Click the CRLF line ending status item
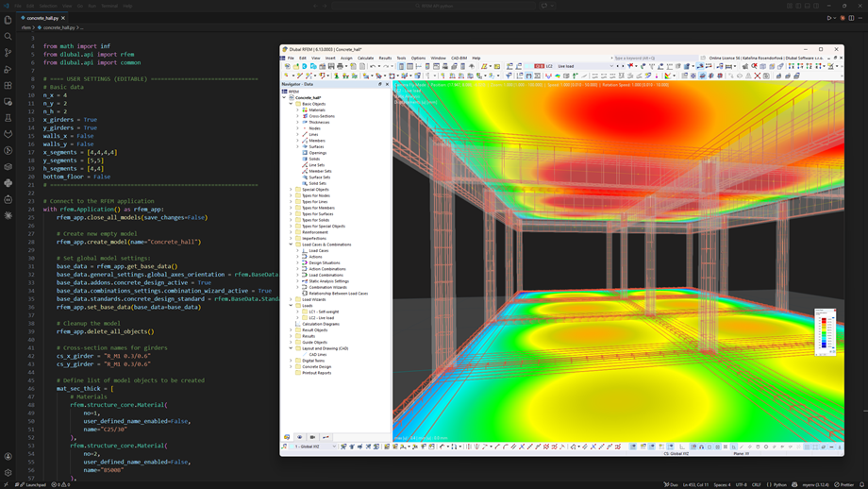The width and height of the screenshot is (868, 489). pyautogui.click(x=756, y=484)
